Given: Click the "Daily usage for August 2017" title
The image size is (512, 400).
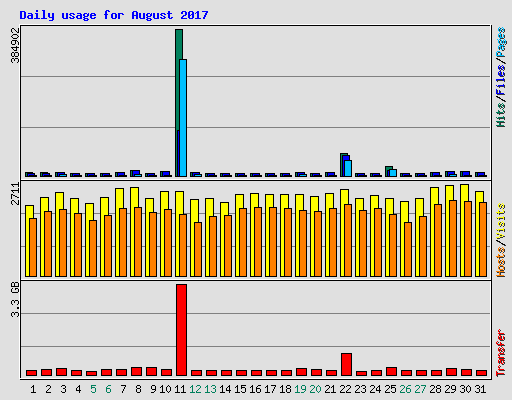Looking at the screenshot, I should (114, 15).
